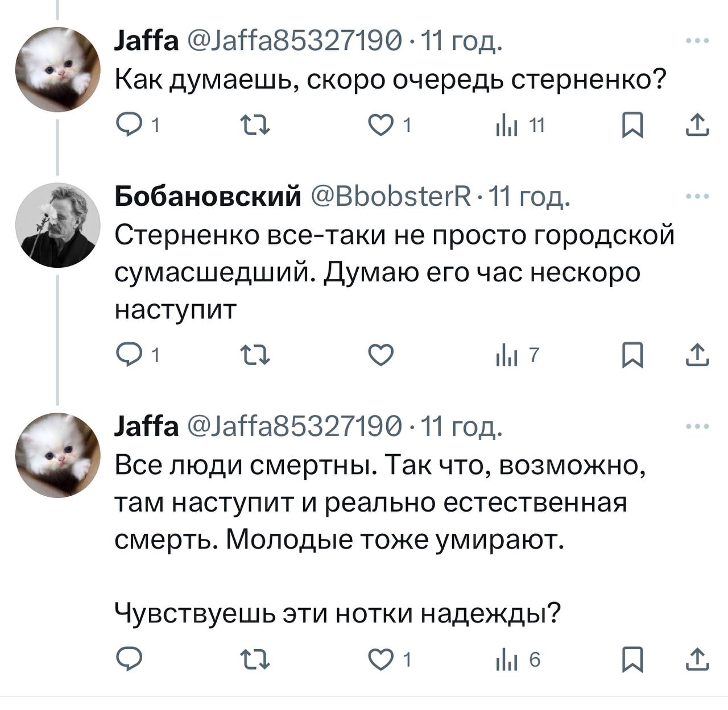Reply to Бобановский's tweet

point(129,355)
